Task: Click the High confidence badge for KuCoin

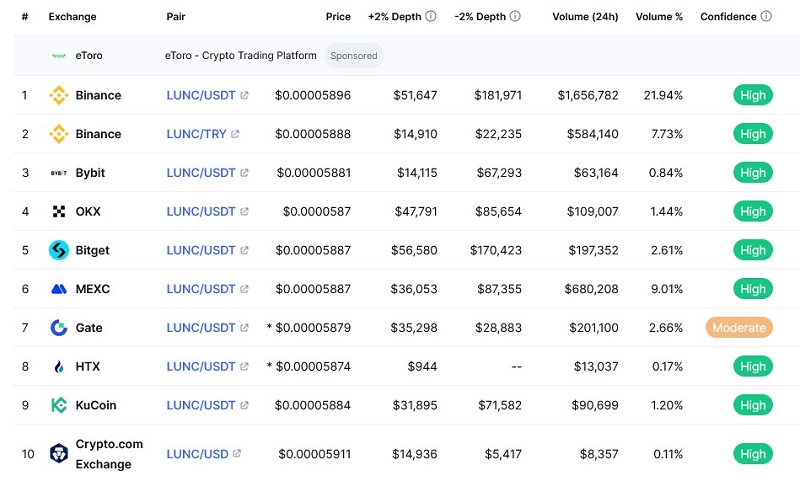Action: click(753, 405)
